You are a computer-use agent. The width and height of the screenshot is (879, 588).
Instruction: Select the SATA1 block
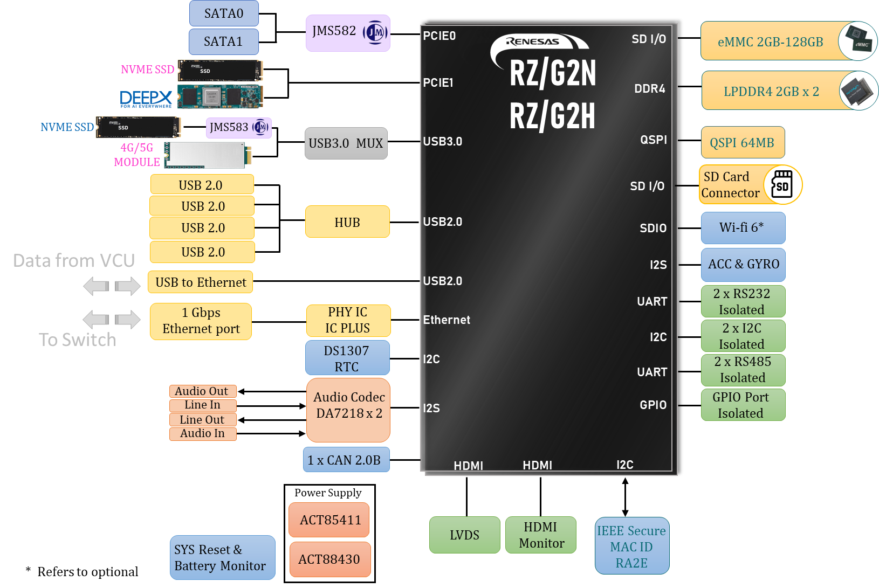[224, 41]
